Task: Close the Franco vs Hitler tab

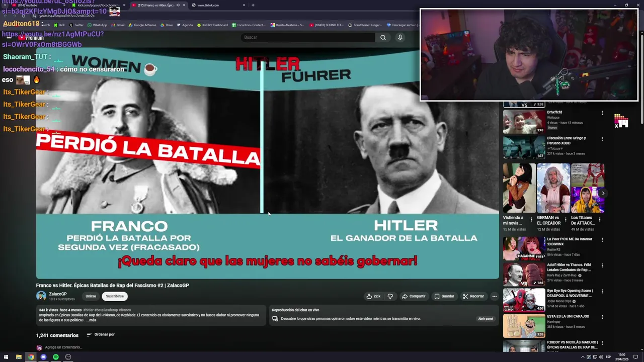Action: click(x=184, y=5)
